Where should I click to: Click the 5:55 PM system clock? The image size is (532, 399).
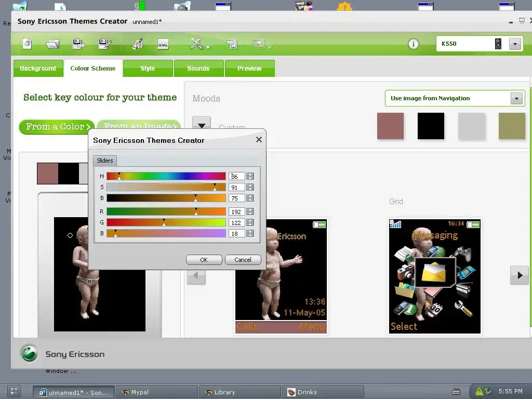(510, 391)
